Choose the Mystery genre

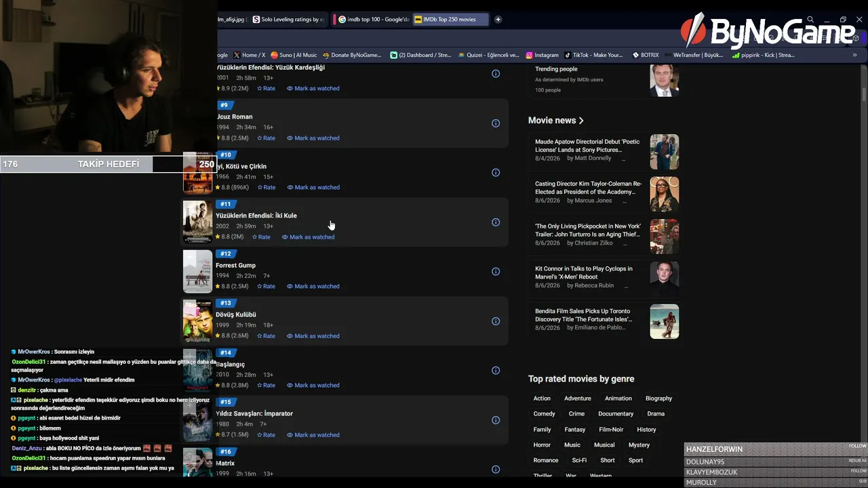click(x=639, y=445)
